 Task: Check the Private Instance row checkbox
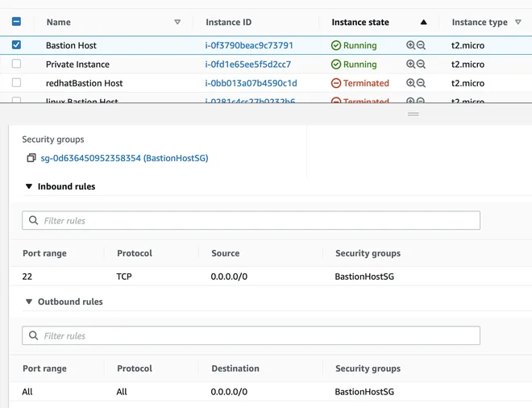coord(16,64)
